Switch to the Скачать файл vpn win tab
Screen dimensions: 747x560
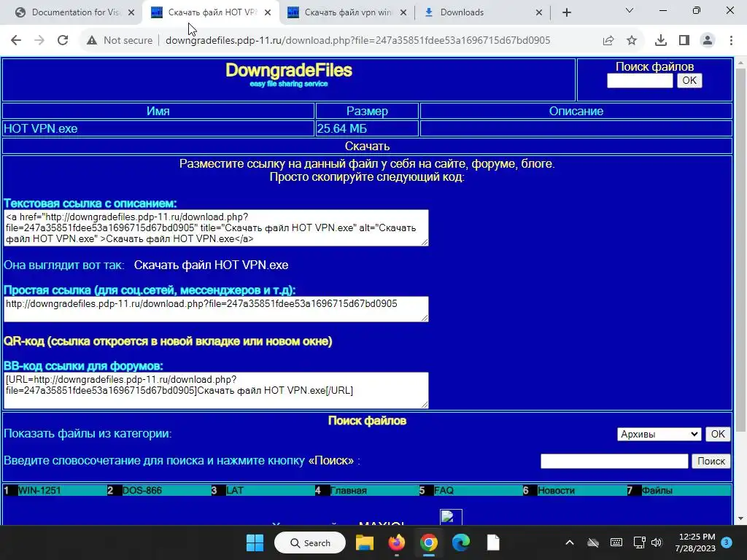(348, 12)
